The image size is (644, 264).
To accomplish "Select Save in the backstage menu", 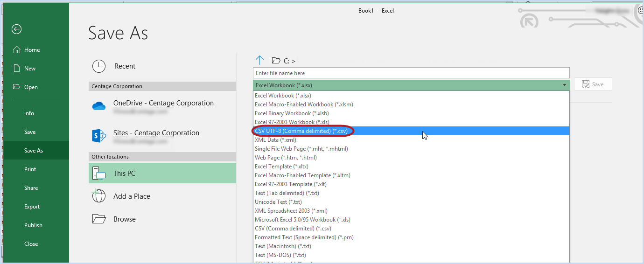I will [x=30, y=132].
